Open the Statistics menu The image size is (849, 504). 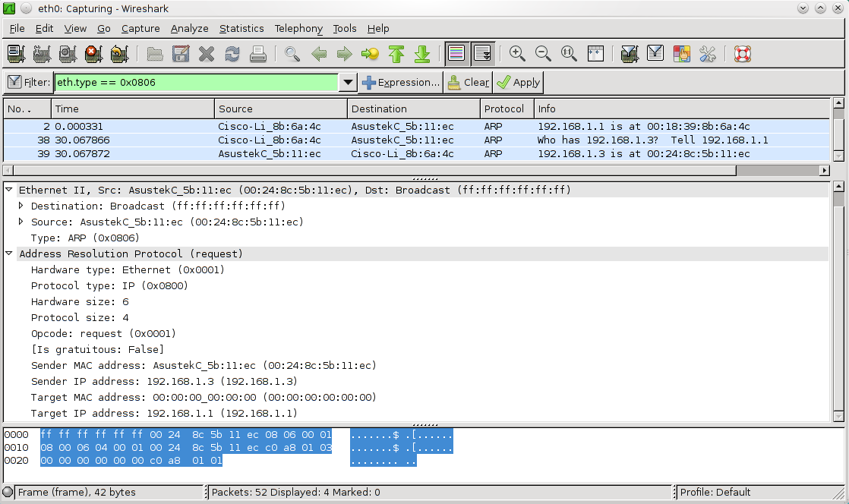pos(241,29)
